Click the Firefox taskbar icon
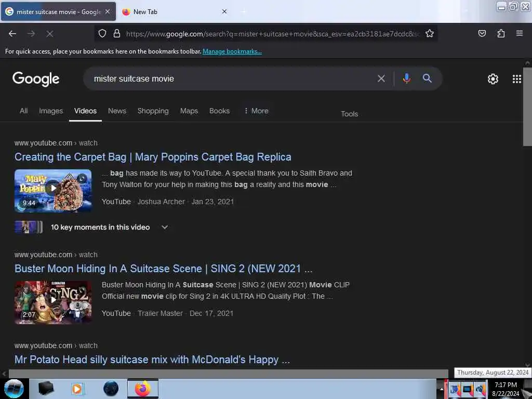This screenshot has height=399, width=532. (x=143, y=389)
